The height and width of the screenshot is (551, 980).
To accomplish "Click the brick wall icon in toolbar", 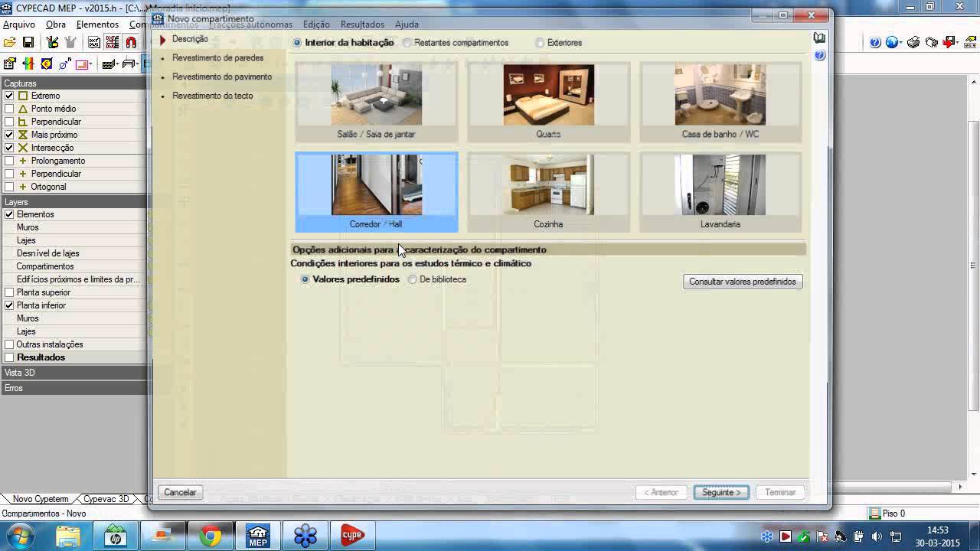I will pos(109,64).
